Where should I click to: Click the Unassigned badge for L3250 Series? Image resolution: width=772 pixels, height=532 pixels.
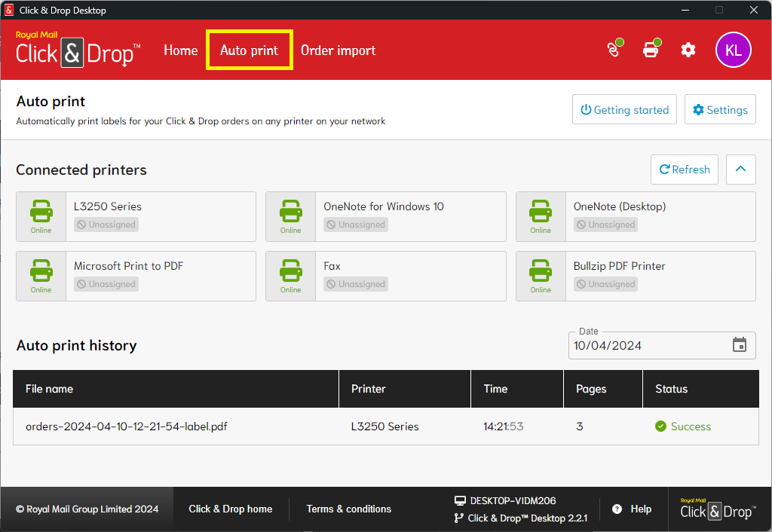click(x=106, y=225)
